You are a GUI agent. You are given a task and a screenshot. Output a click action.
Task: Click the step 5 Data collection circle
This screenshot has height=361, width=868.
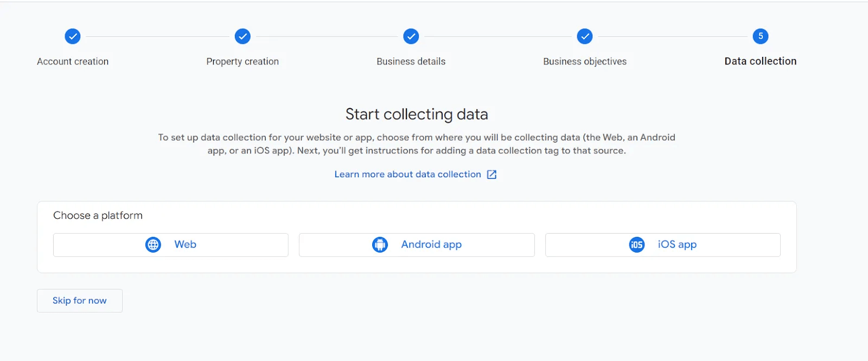pos(761,36)
